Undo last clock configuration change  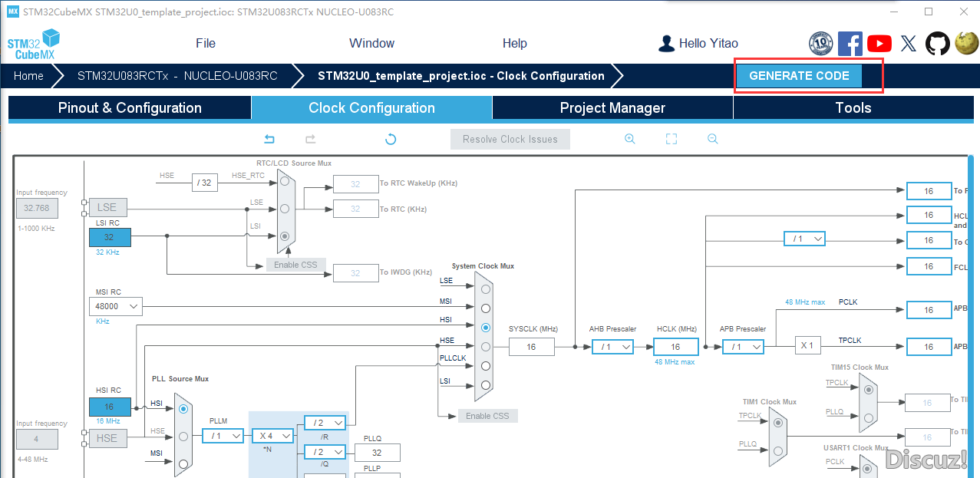269,139
